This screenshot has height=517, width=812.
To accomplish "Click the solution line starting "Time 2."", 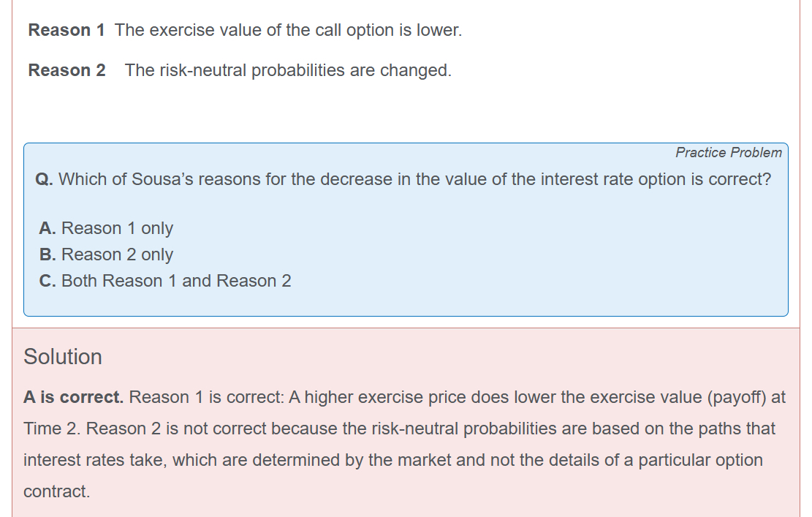I will tap(399, 429).
